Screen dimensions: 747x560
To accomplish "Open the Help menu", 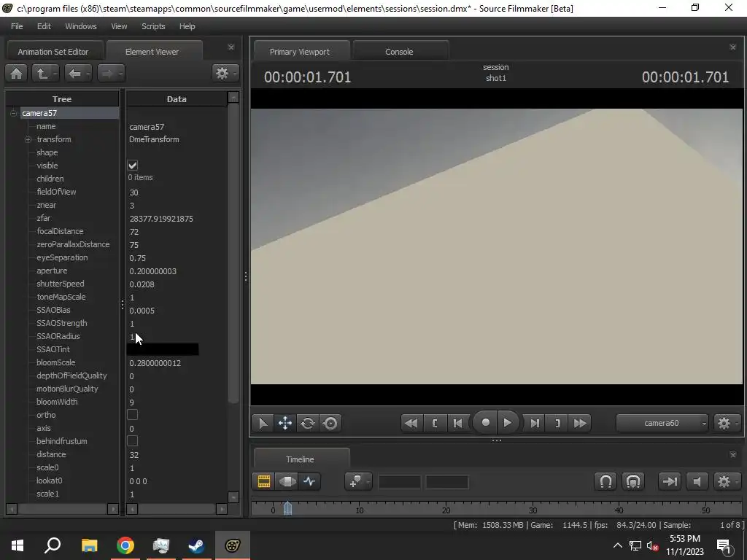I will pyautogui.click(x=187, y=26).
